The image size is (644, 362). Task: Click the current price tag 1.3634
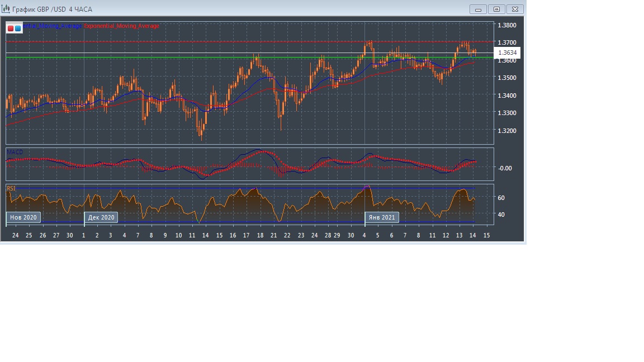click(508, 53)
